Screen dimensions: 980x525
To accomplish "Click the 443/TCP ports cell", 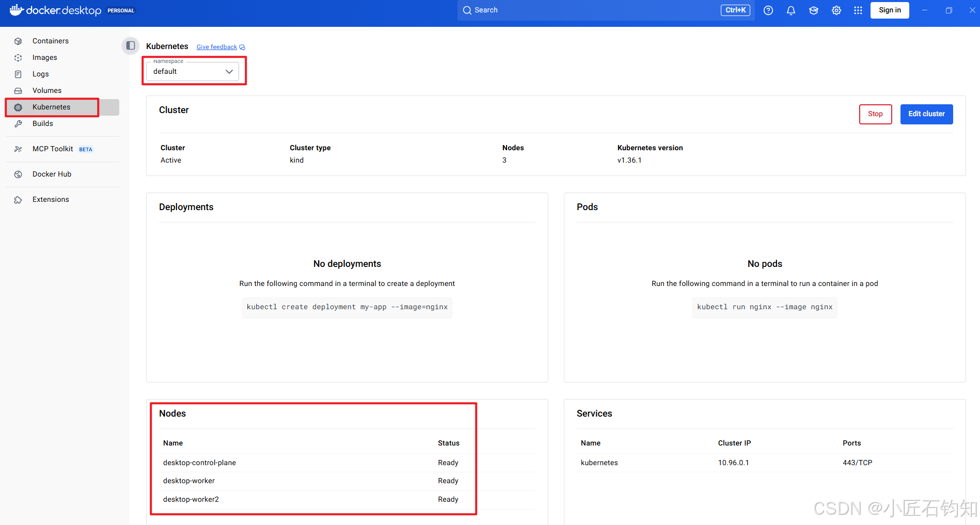I will [858, 463].
